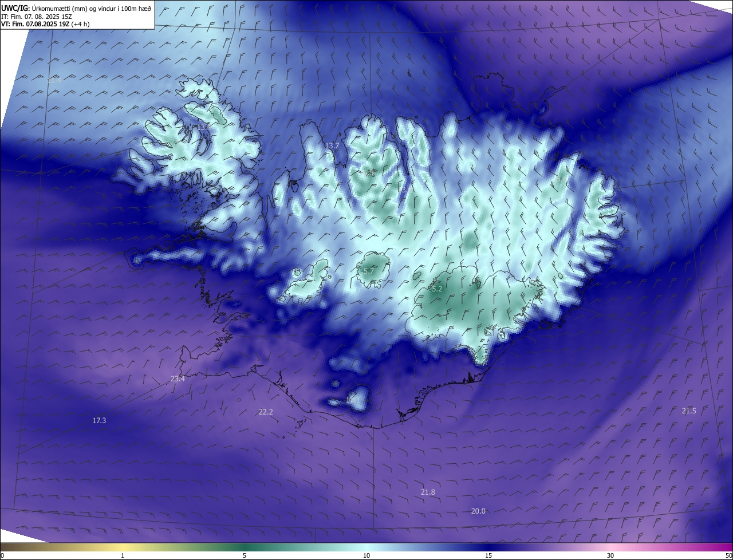Image resolution: width=733 pixels, height=560 pixels.
Task: Click the legend tick labeled 30
Action: click(610, 555)
